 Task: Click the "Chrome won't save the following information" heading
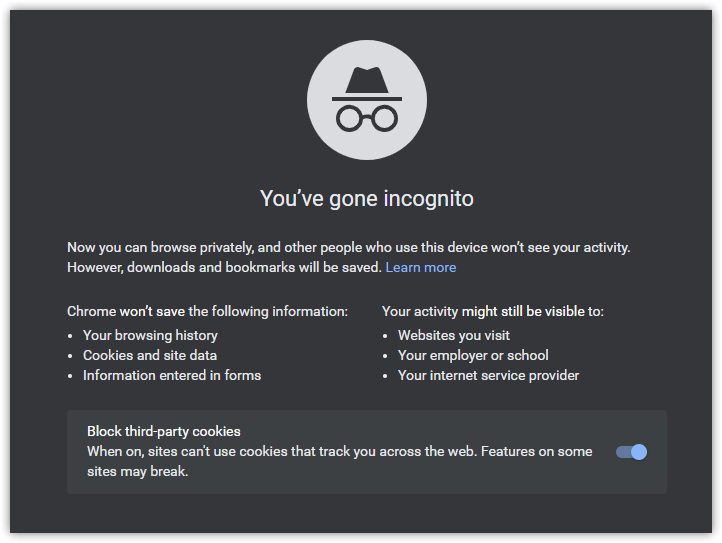pyautogui.click(x=207, y=311)
